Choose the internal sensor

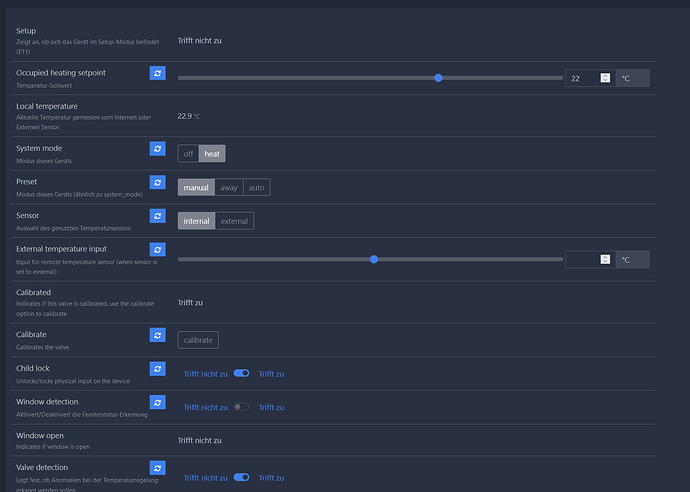pos(196,221)
